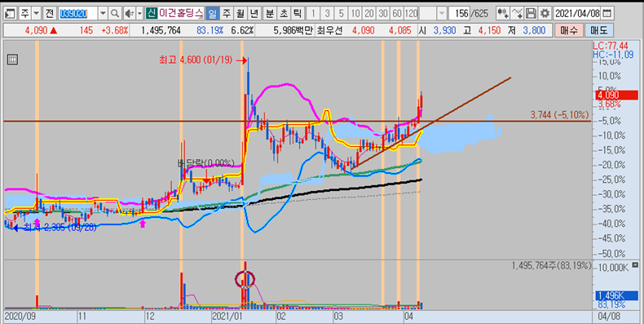This screenshot has height=324, width=644.
Task: Switch to yearly 년 chart period
Action: pos(254,14)
